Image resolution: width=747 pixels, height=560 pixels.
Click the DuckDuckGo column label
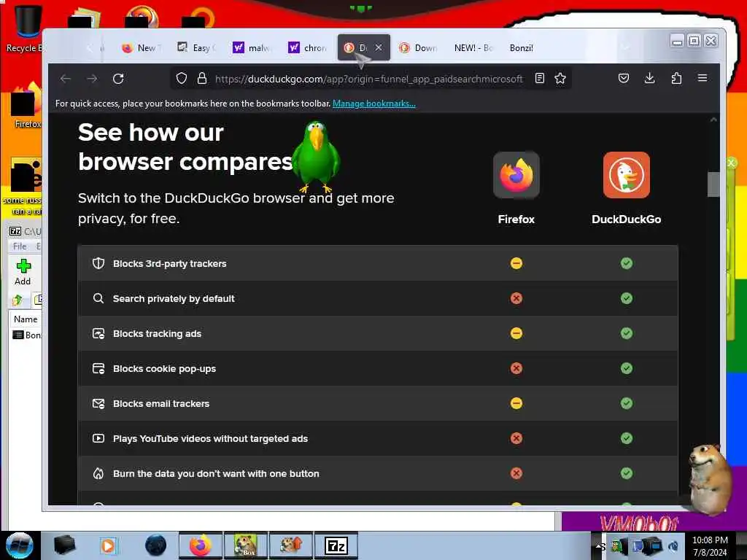click(626, 219)
